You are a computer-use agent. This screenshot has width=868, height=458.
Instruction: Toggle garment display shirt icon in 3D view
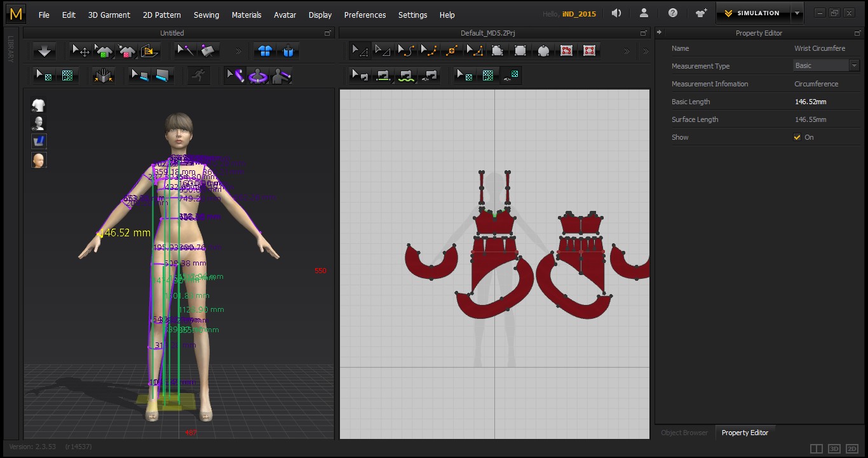pyautogui.click(x=39, y=105)
